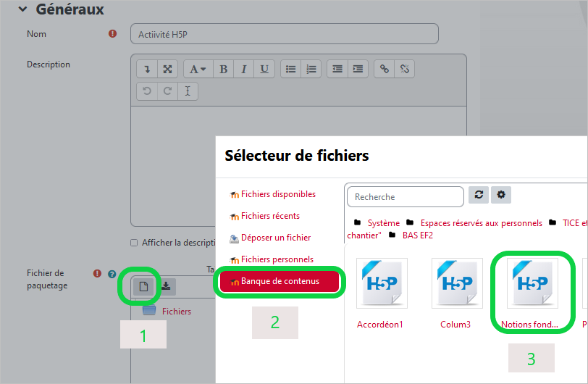Select the Accordéon1 H5P file
Viewport: 588px width, 384px height.
click(382, 284)
